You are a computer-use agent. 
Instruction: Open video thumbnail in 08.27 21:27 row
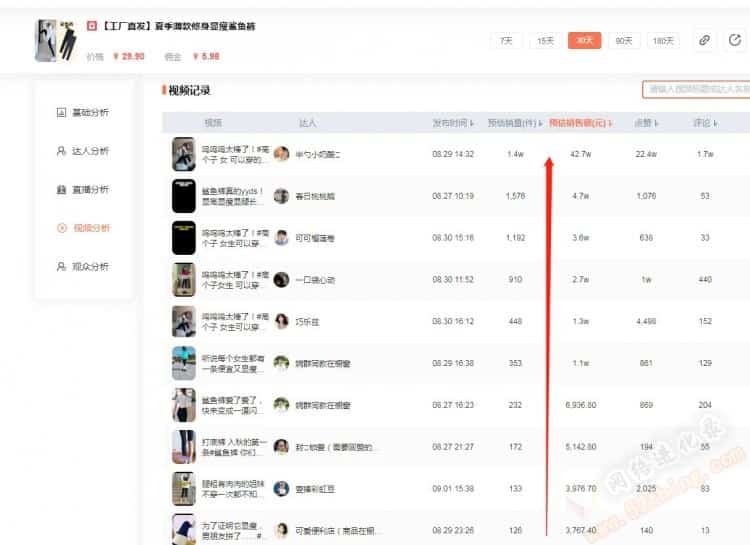[x=184, y=447]
